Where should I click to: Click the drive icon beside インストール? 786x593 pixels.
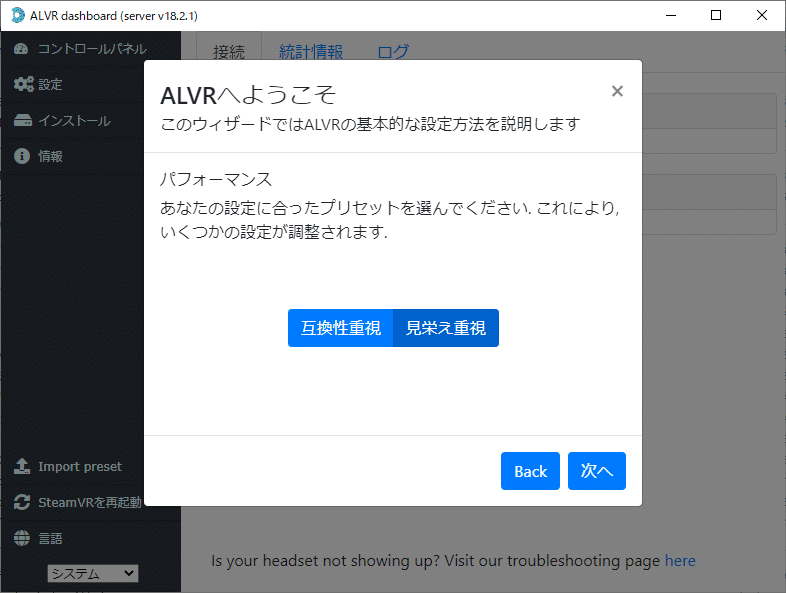[x=23, y=120]
